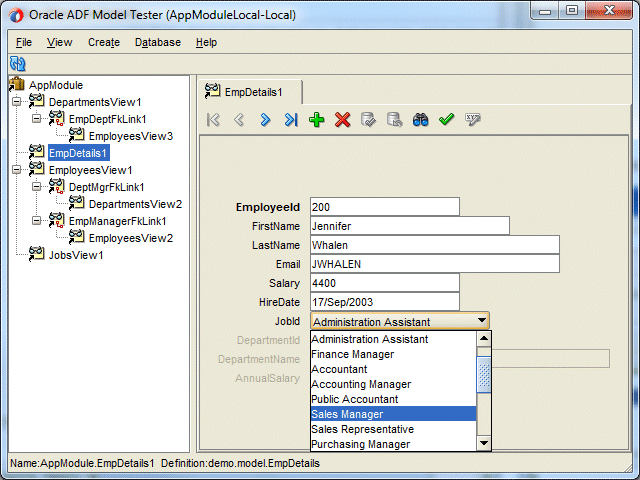Click the Email field showing JWHALEN

pos(435,264)
